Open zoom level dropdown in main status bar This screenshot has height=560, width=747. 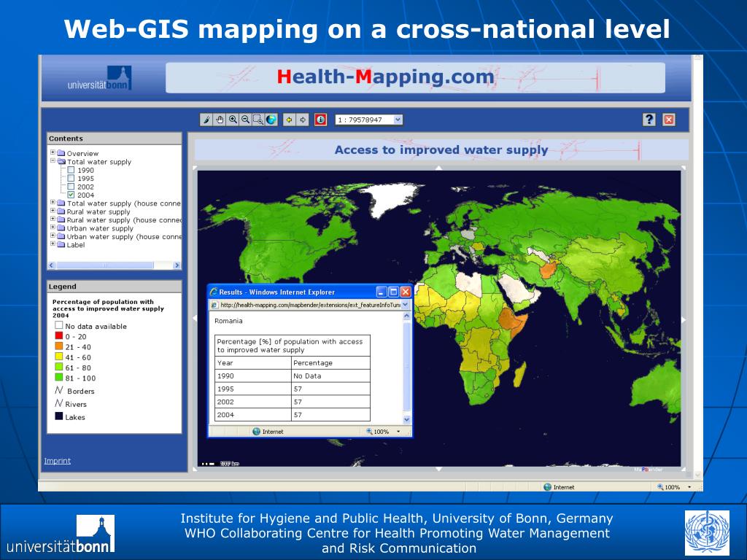(x=689, y=486)
